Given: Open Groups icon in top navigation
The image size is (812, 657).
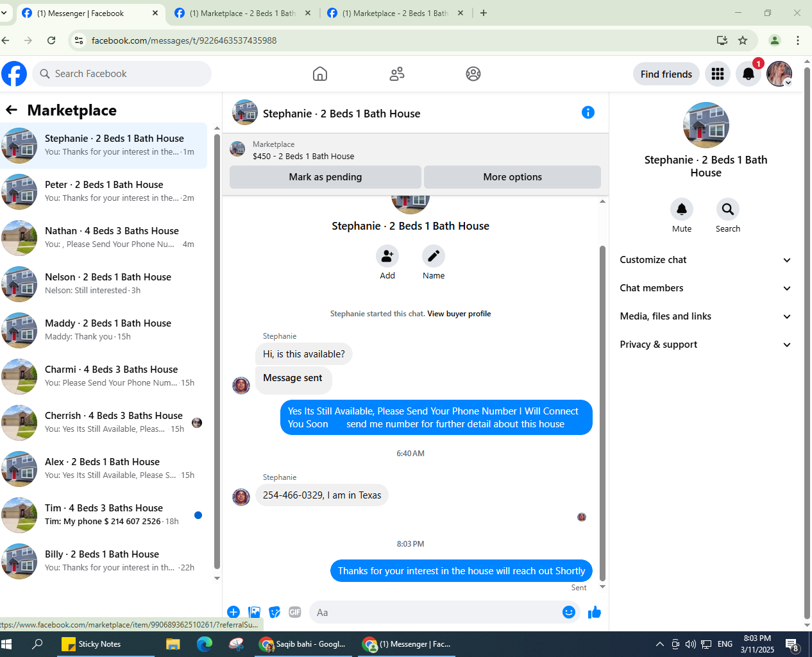Looking at the screenshot, I should tap(473, 74).
